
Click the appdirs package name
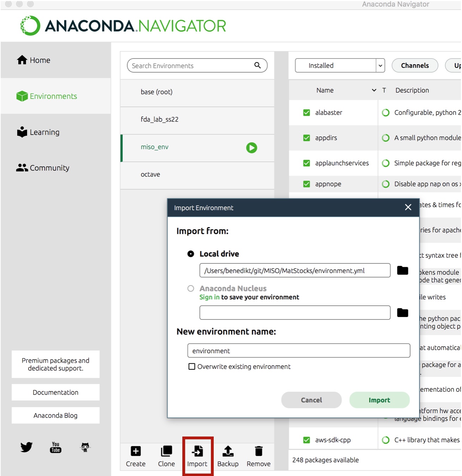(326, 138)
